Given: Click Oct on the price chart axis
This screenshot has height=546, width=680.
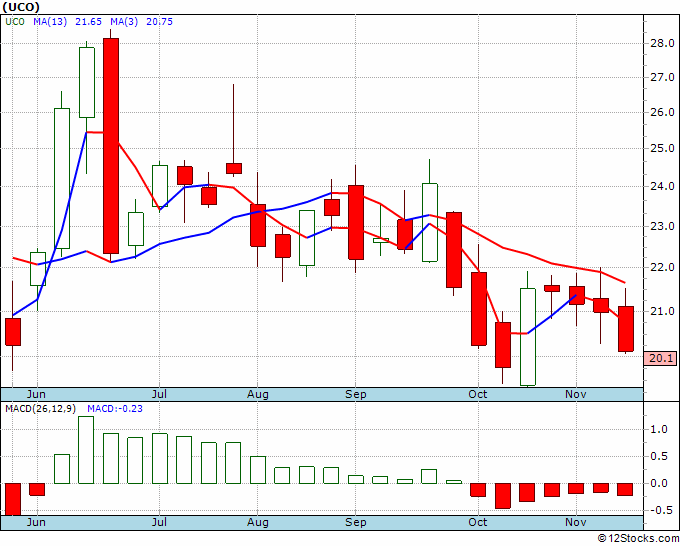Looking at the screenshot, I should coord(478,394).
